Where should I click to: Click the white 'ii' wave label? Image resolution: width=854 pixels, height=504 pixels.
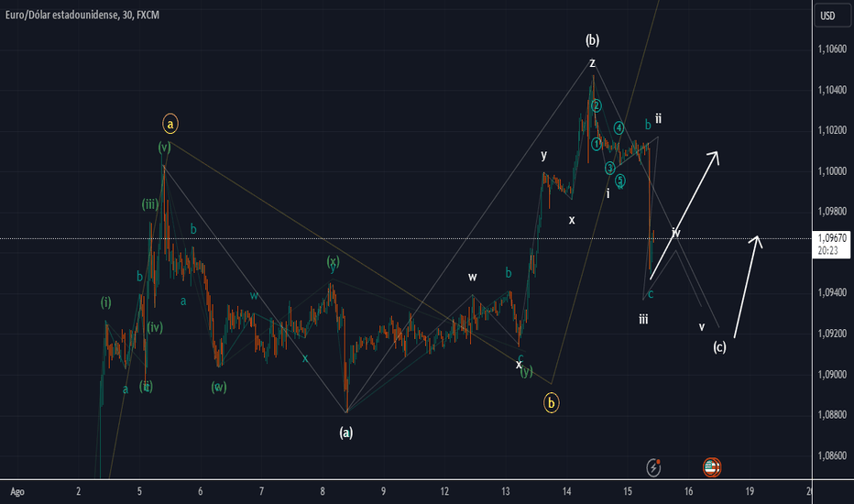[658, 118]
